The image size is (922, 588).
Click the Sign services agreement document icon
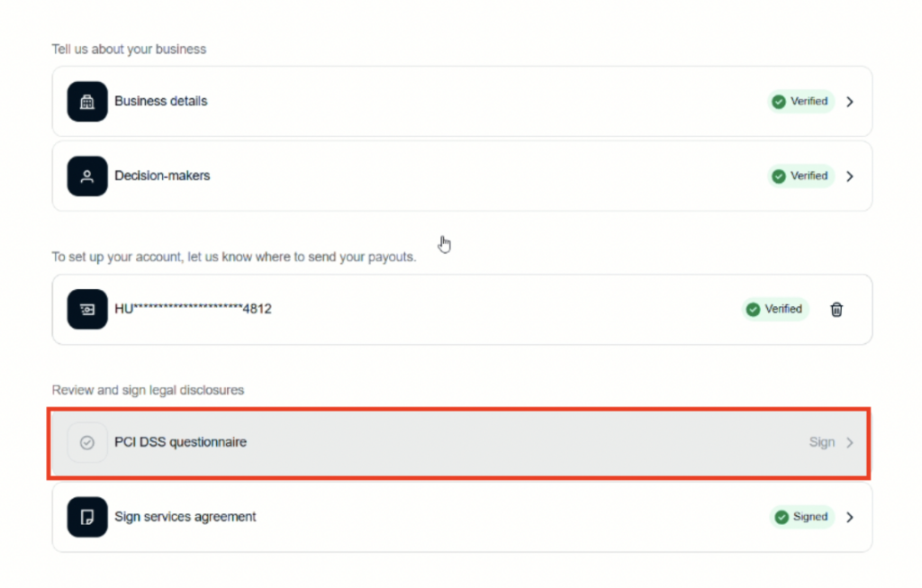tap(87, 518)
